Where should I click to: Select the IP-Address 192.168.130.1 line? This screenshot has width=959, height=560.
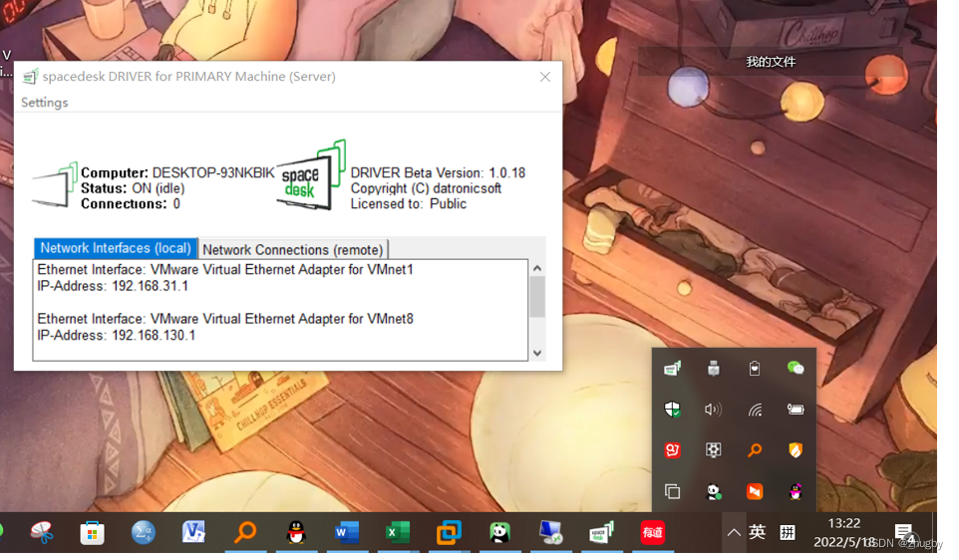pos(117,336)
